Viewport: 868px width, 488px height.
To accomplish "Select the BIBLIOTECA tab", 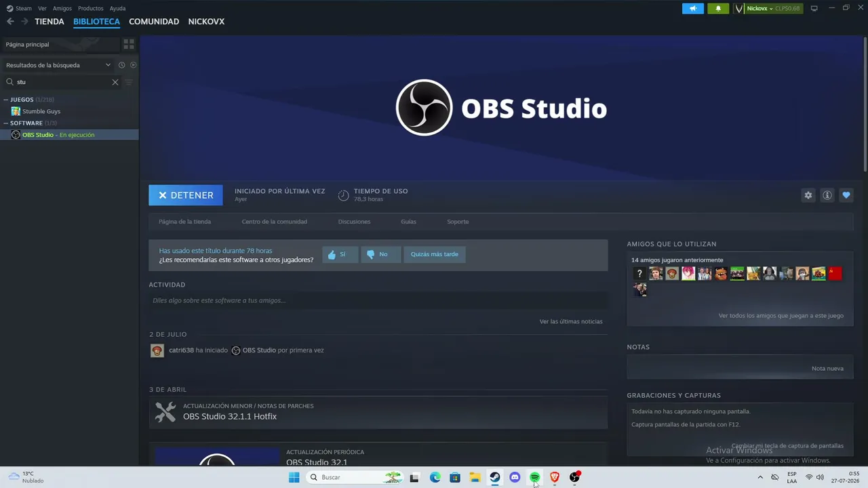I will 96,22.
